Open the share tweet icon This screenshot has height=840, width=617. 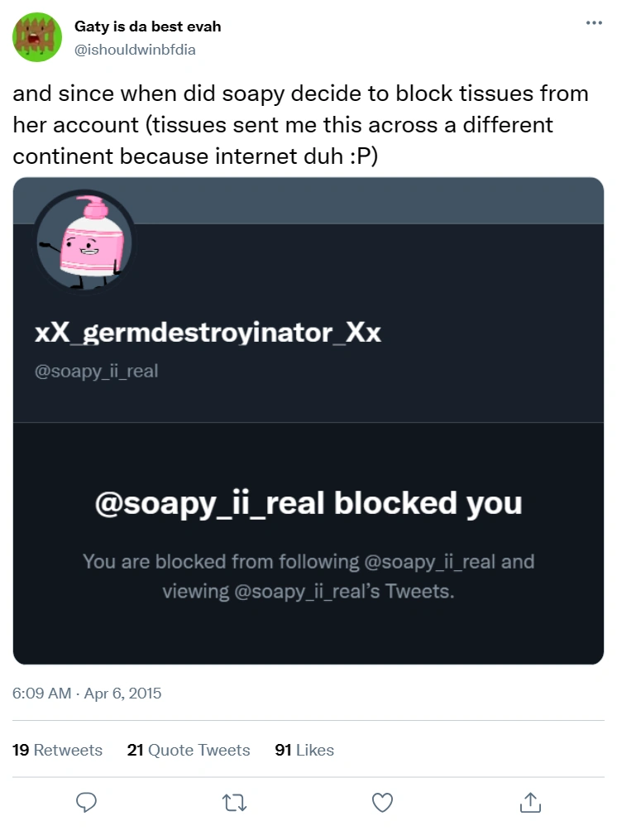pos(529,801)
